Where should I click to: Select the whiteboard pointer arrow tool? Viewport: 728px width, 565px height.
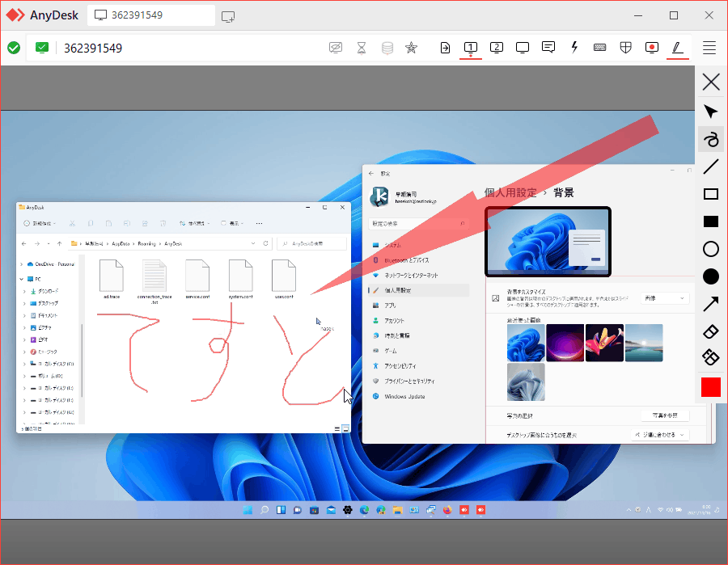tap(711, 112)
